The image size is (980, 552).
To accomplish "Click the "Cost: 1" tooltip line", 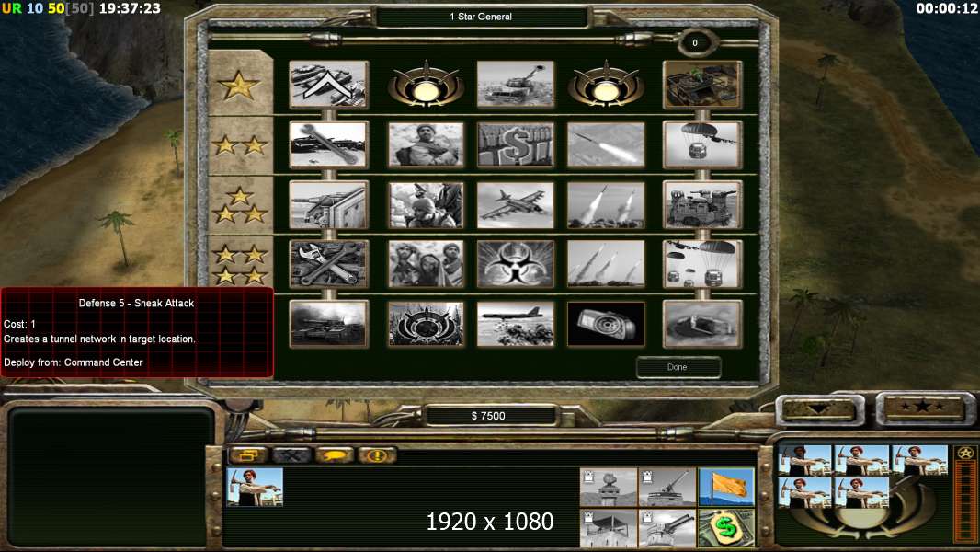I will coord(20,324).
